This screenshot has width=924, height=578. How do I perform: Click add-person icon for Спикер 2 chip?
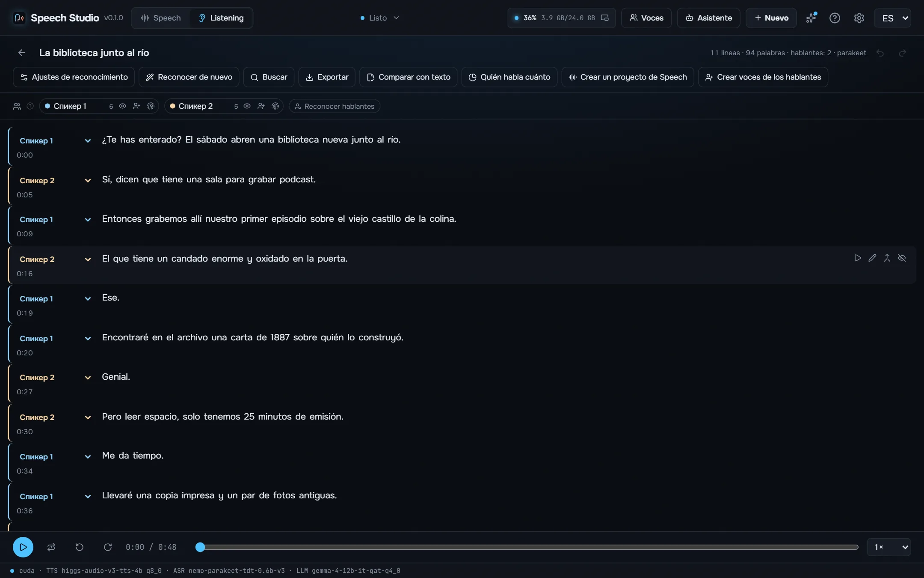tap(261, 106)
